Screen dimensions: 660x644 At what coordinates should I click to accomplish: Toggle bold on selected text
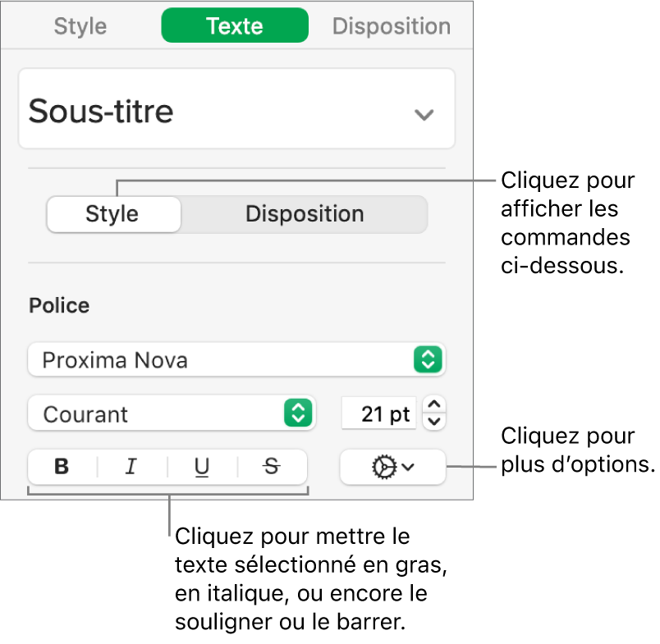[x=62, y=467]
